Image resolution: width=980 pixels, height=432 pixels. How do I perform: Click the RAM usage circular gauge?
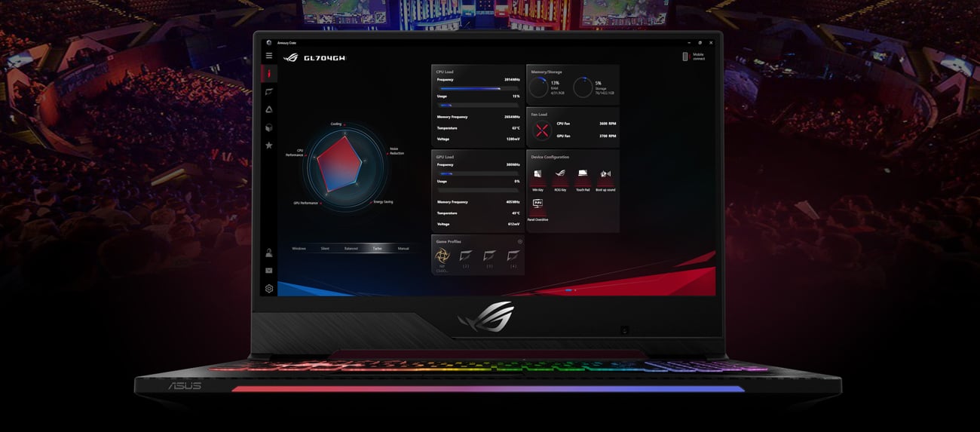point(538,87)
